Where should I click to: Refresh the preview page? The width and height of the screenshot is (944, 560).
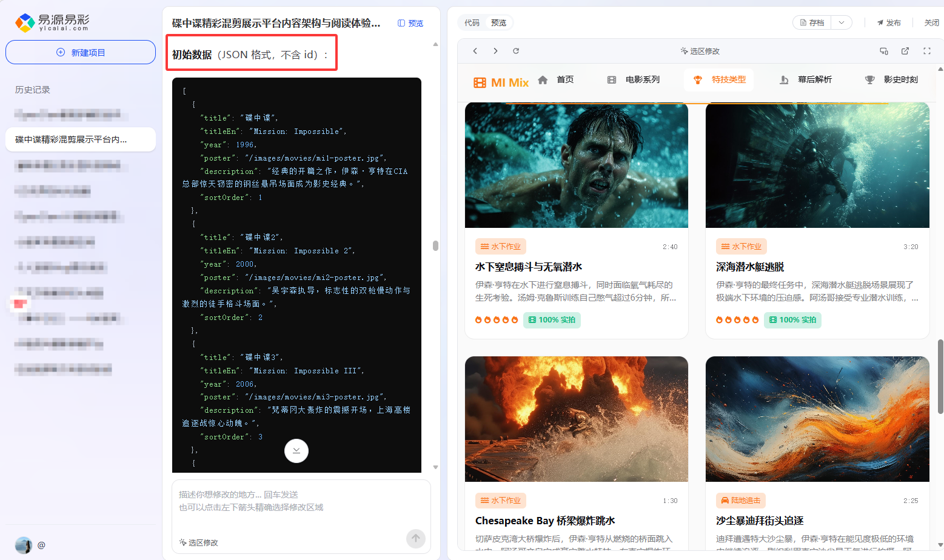coord(516,51)
